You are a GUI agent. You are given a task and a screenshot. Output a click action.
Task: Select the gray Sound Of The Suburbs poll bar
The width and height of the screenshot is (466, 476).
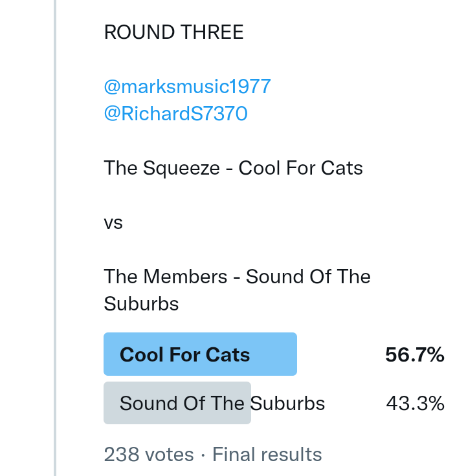point(177,403)
